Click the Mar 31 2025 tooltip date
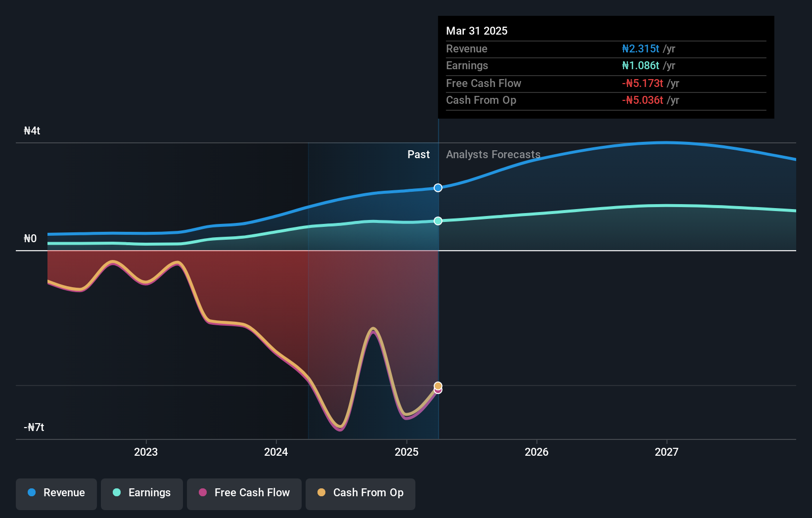The image size is (812, 518). tap(477, 31)
